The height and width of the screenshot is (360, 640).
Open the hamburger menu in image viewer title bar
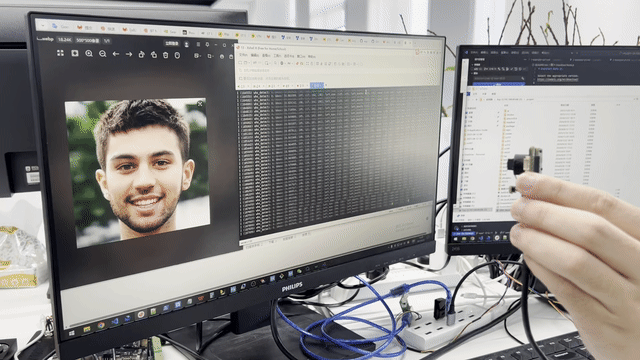pos(198,44)
